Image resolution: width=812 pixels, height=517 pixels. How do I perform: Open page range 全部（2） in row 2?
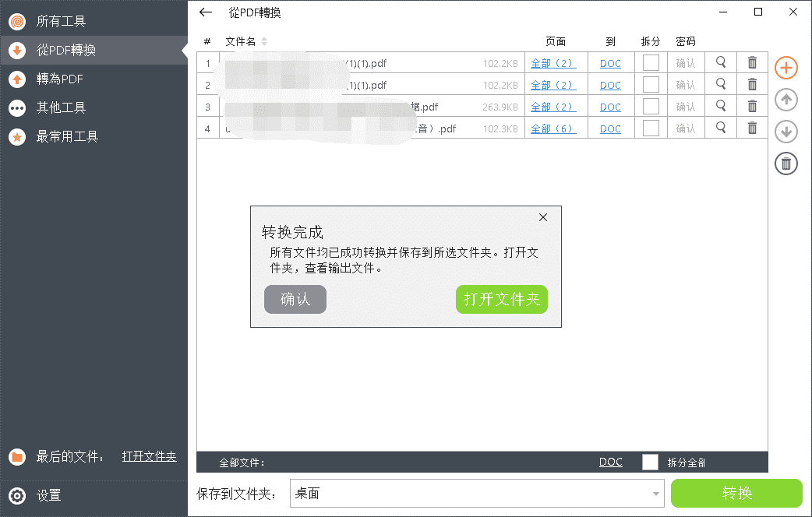[x=553, y=86]
